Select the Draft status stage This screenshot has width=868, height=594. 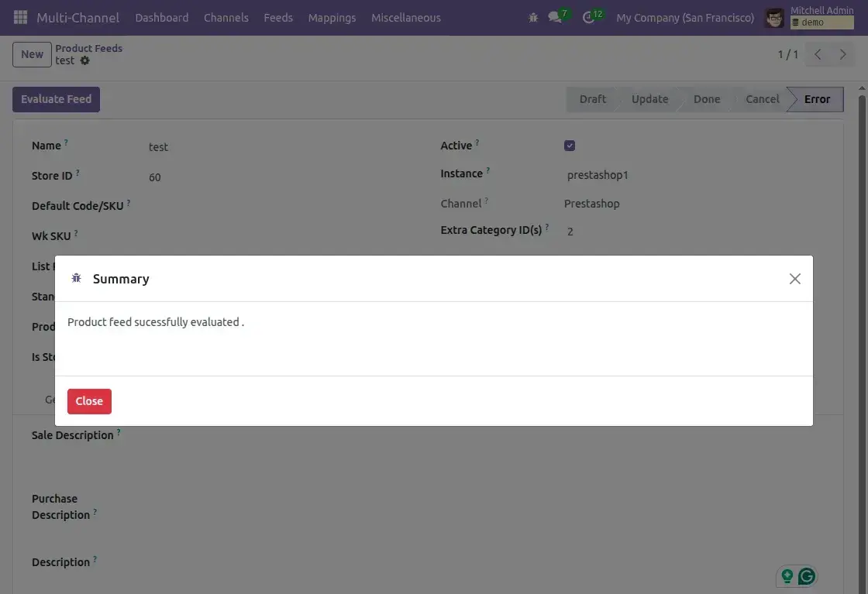(x=592, y=99)
